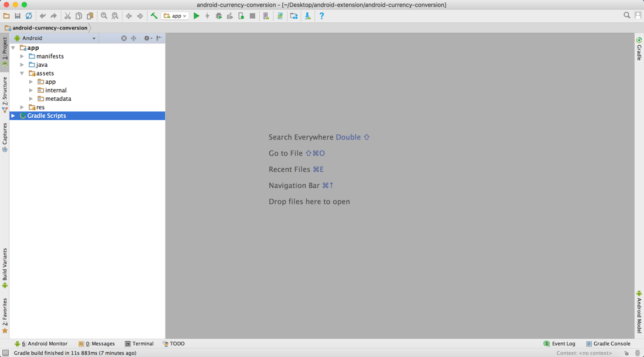Open the Gradle Console
The height and width of the screenshot is (357, 644).
[608, 344]
